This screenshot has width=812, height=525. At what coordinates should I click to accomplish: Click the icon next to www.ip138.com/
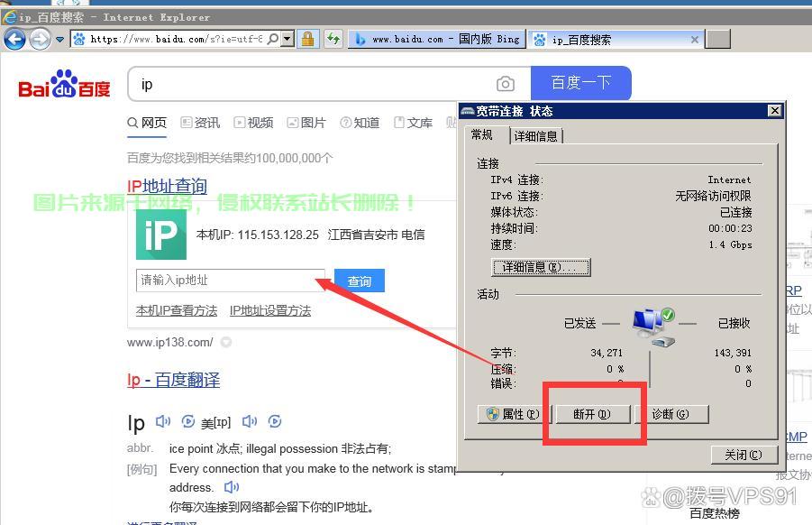(x=226, y=342)
